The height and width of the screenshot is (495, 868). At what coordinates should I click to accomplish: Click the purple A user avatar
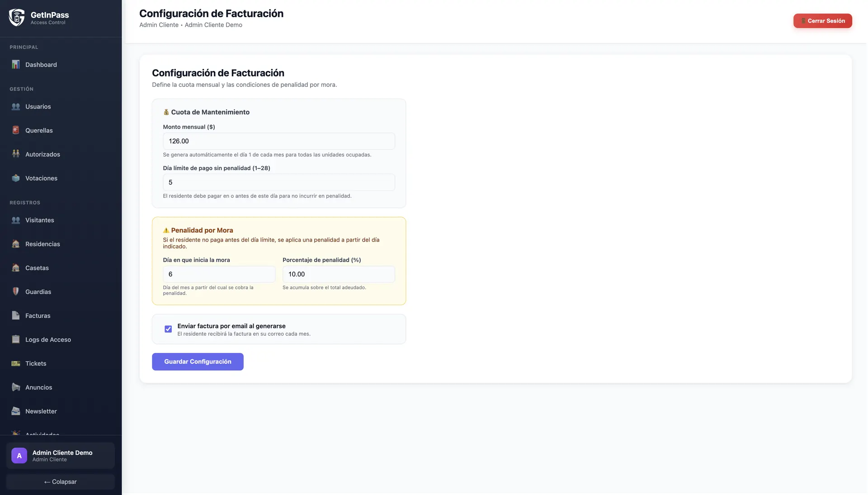point(19,456)
